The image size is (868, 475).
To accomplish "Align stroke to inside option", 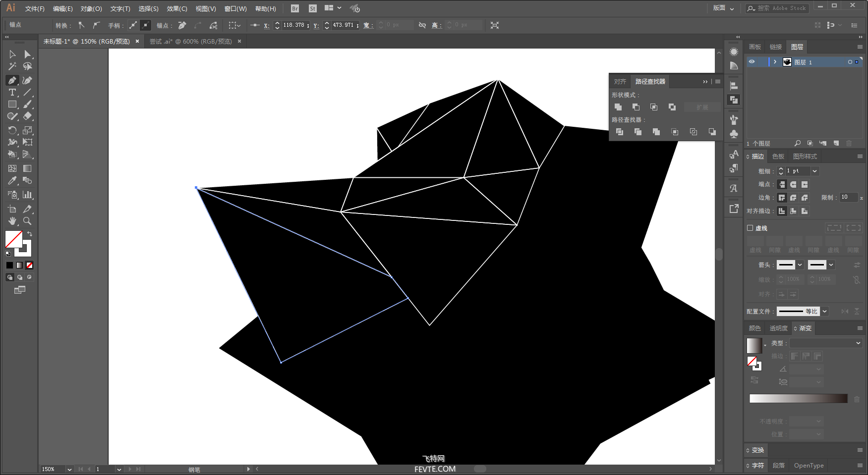I will tap(793, 211).
